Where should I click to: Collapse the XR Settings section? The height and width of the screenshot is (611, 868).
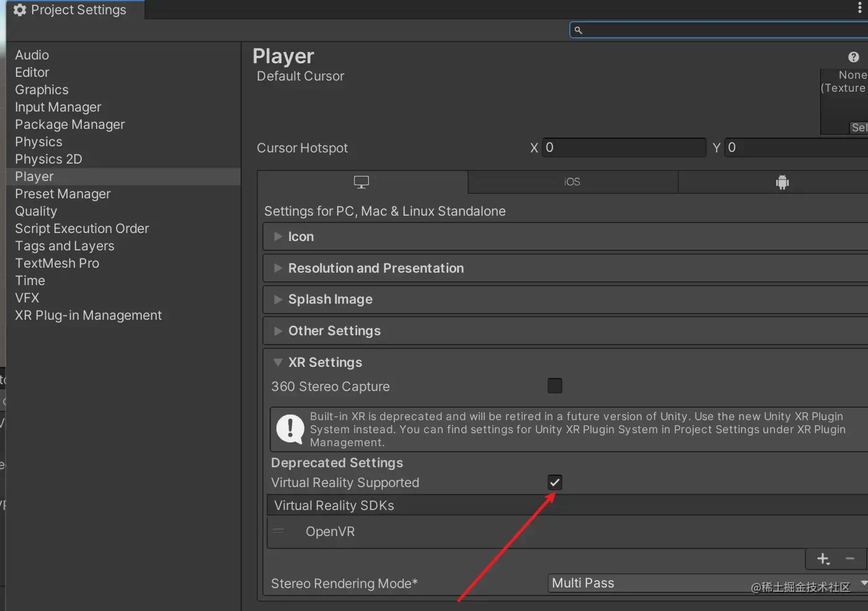[565, 363]
